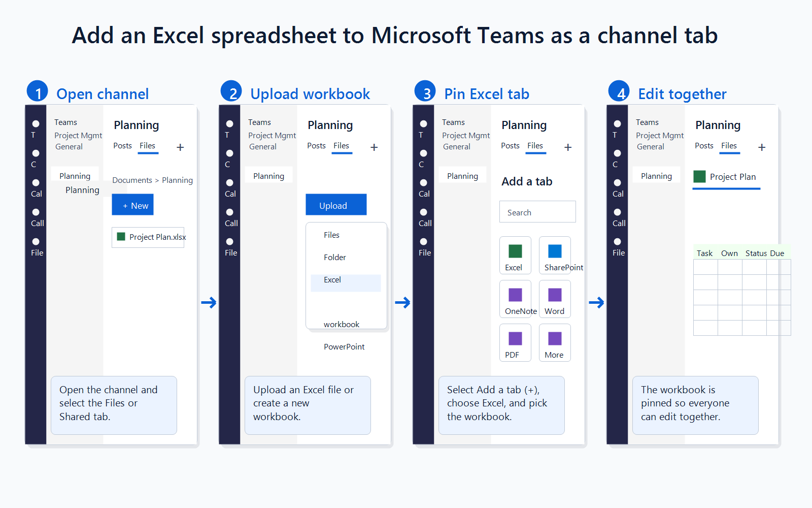
Task: Choose the SharePoint app tile
Action: pos(555,255)
